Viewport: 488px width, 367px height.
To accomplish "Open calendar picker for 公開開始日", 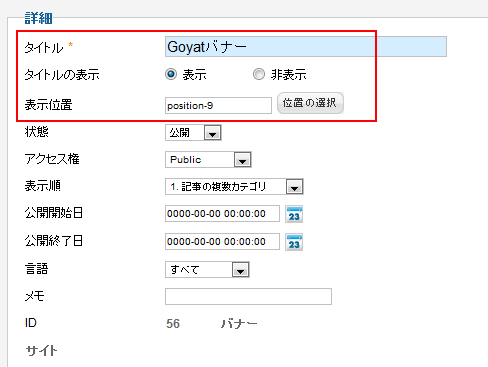I will (x=294, y=214).
